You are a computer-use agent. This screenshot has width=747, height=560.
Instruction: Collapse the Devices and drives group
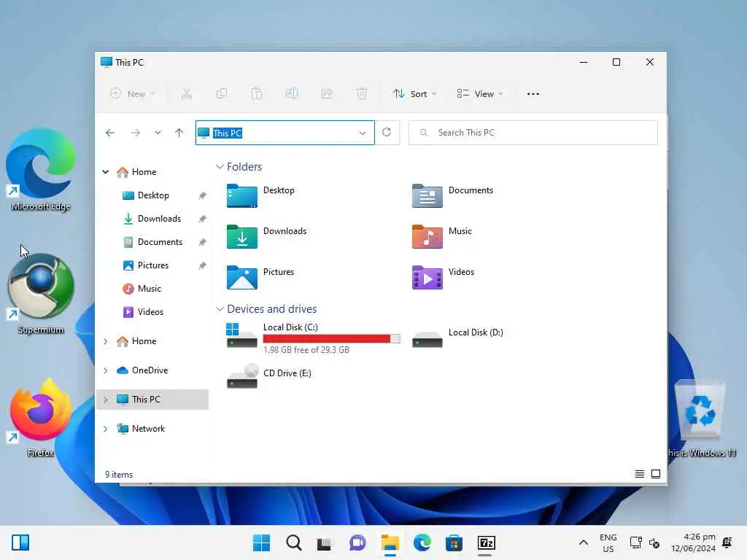tap(220, 309)
